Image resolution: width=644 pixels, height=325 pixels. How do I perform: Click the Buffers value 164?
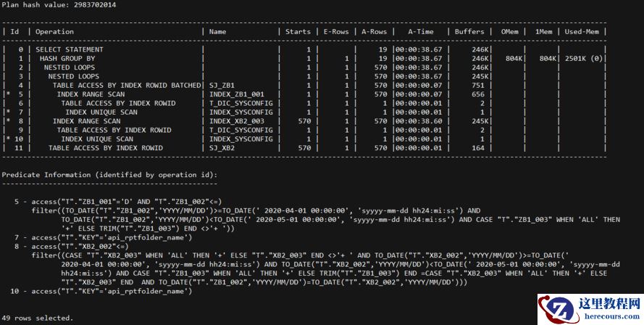pos(477,148)
